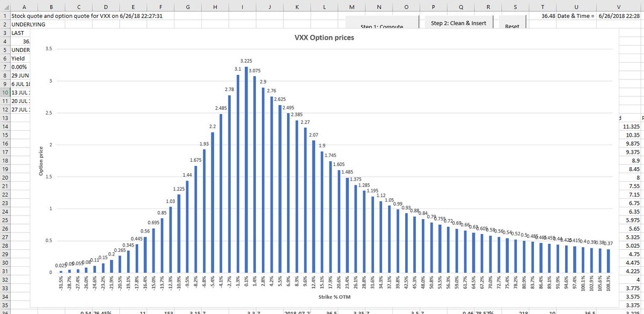Click the 0.37 data label

point(609,243)
